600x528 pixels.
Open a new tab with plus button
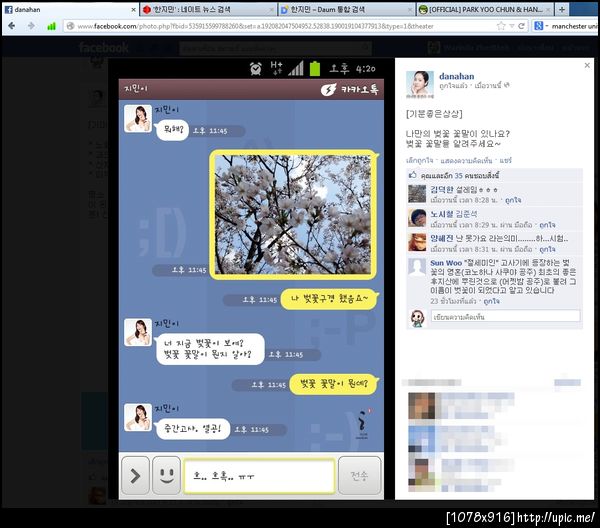pos(562,10)
